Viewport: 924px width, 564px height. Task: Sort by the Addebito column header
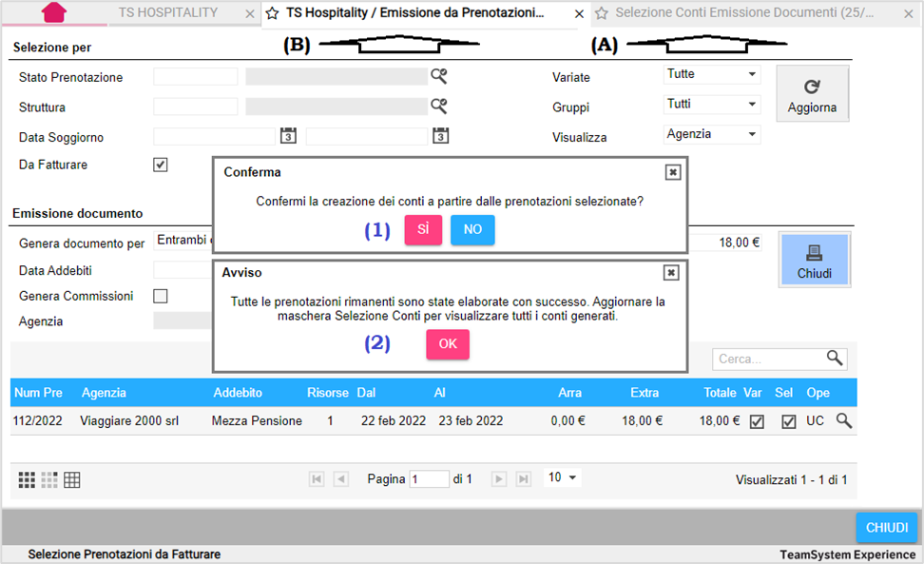(x=238, y=393)
